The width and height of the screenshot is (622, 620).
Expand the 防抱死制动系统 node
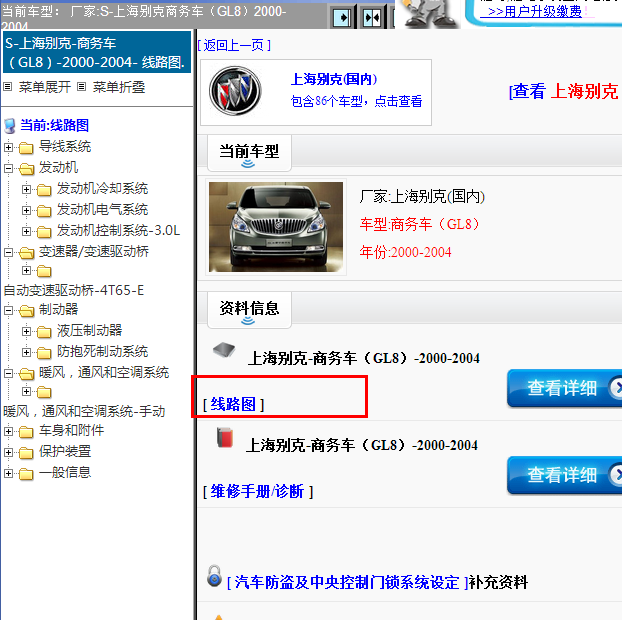pyautogui.click(x=26, y=352)
